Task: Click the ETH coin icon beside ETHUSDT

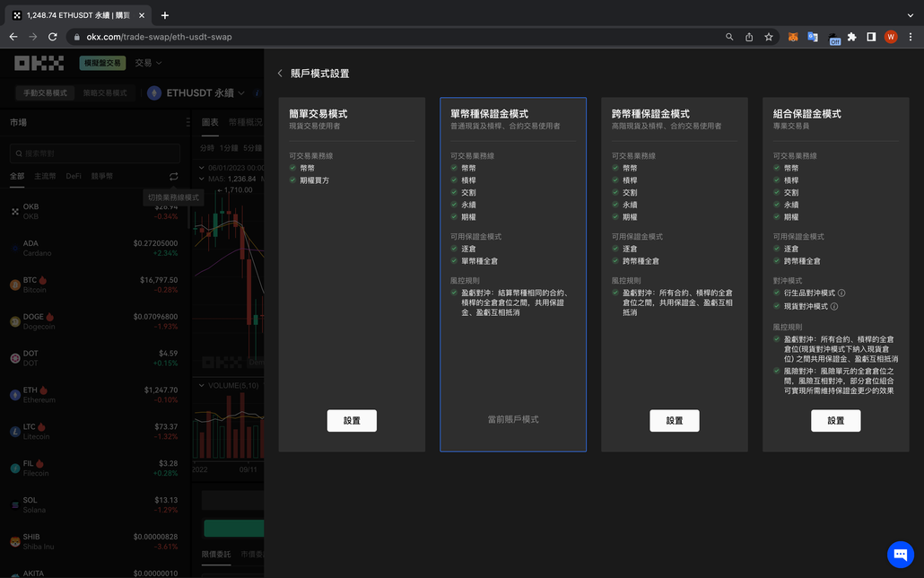Action: coord(154,93)
